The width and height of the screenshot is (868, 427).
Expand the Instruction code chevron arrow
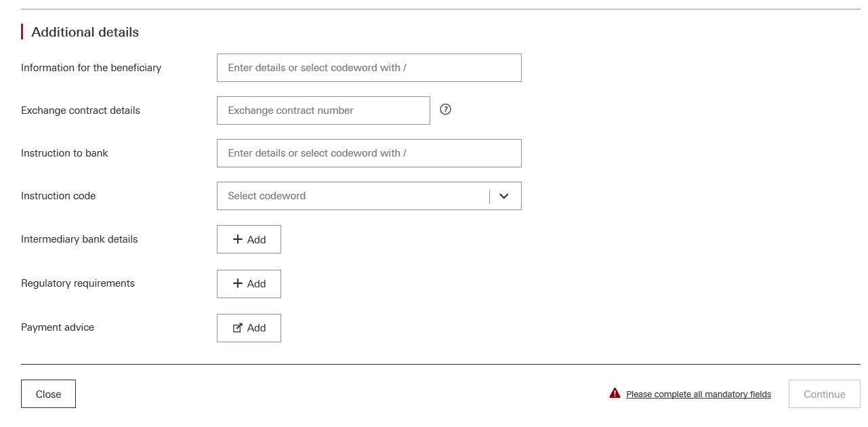point(503,196)
